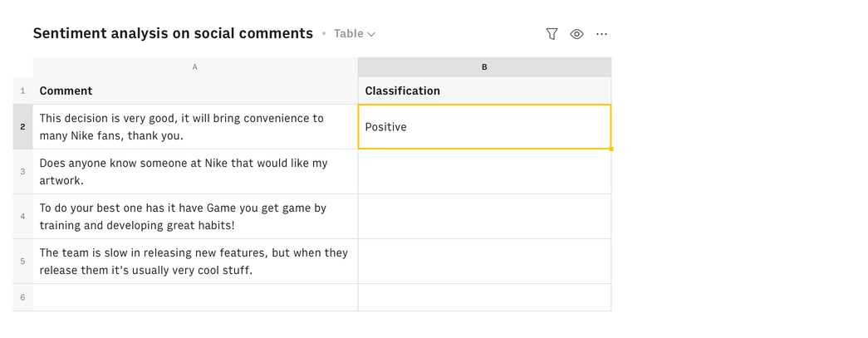Viewport: 868px width, 338px height.
Task: Click the Classification header cell
Action: click(x=484, y=91)
